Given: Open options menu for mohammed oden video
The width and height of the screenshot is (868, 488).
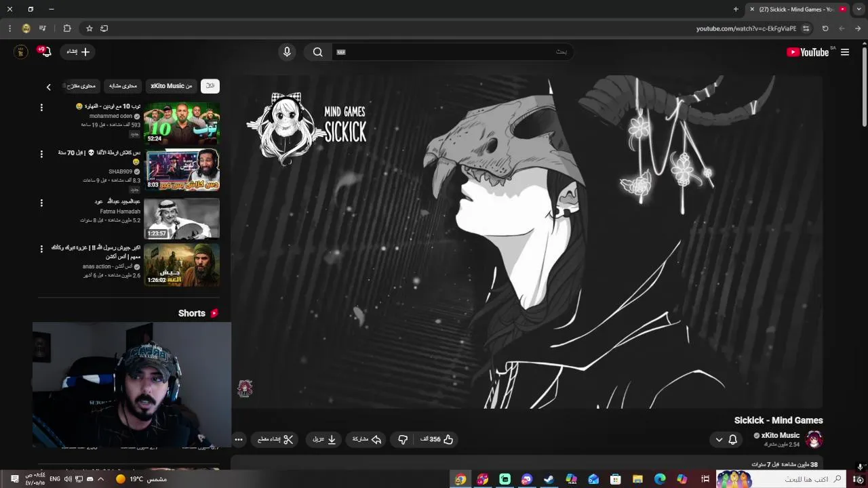Looking at the screenshot, I should coord(41,108).
